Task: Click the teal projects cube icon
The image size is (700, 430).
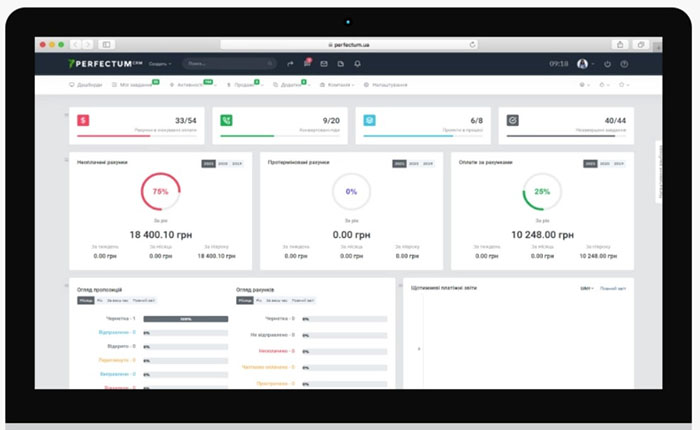Action: click(370, 120)
